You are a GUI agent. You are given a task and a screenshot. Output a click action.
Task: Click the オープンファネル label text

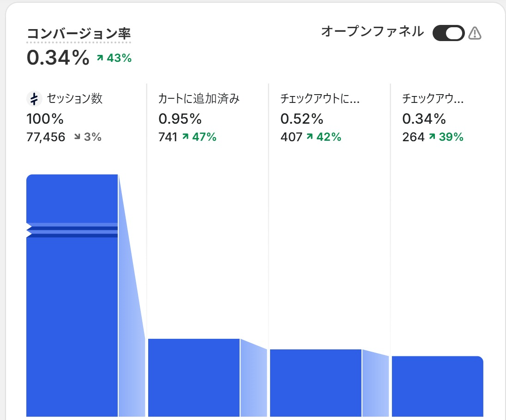click(372, 32)
